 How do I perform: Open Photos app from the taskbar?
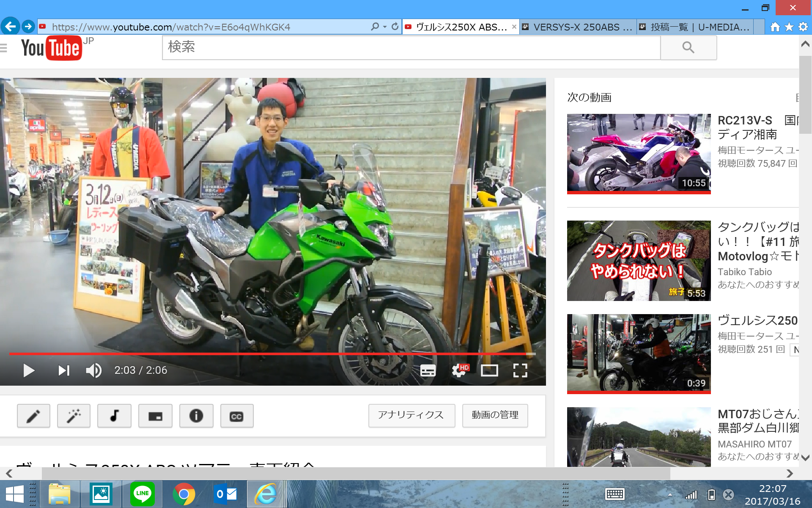[101, 494]
